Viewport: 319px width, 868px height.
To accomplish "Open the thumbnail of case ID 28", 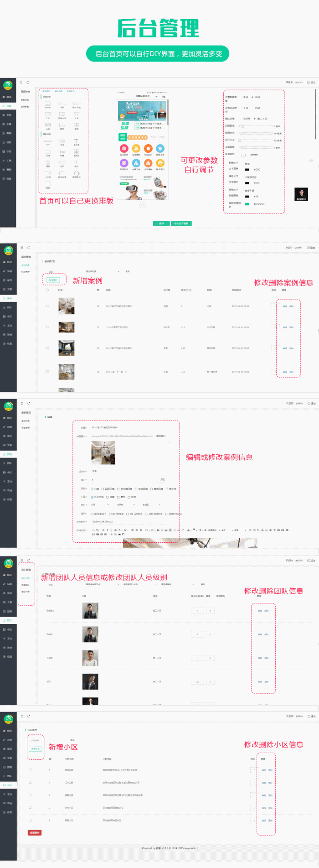I will [67, 306].
